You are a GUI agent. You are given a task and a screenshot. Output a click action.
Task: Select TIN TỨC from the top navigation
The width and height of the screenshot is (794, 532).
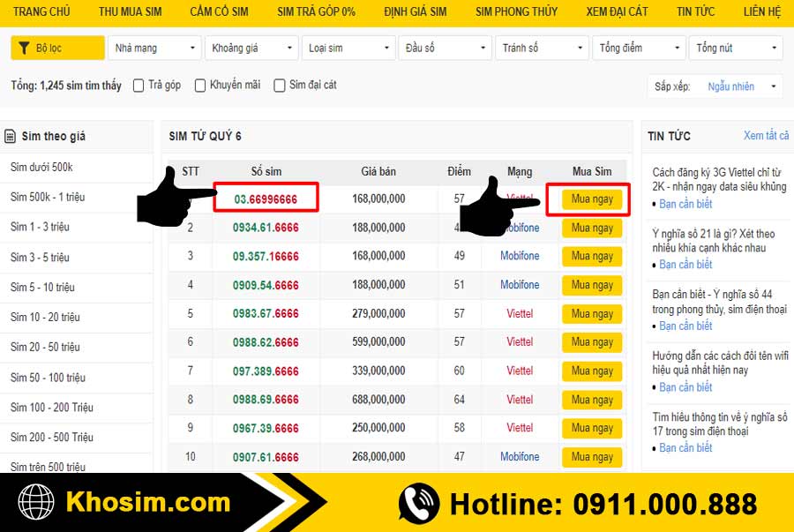point(696,11)
